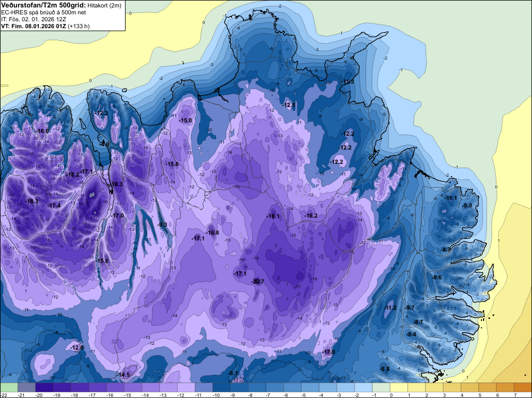Click the -15.8 temperature label
Viewport: 532px width, 398px height.
coord(172,164)
